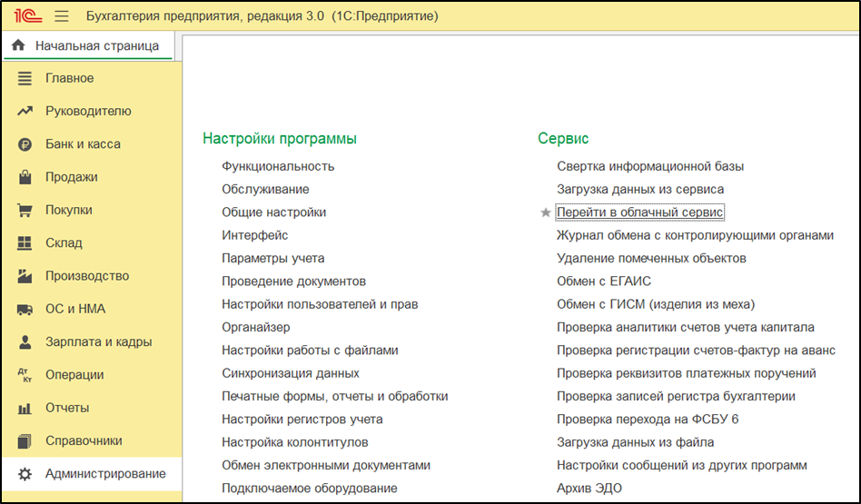Open Удаление помеченных объектов link
This screenshot has height=504, width=861.
(651, 259)
